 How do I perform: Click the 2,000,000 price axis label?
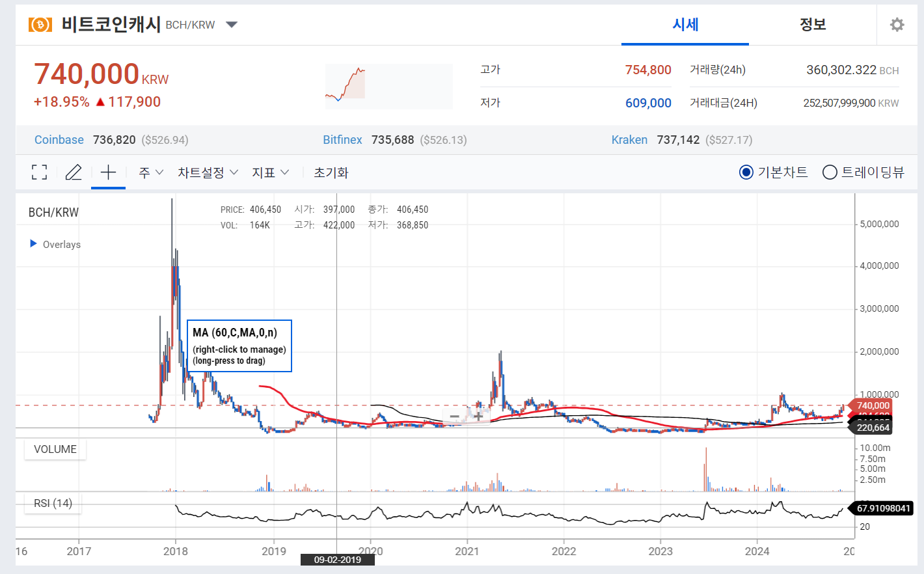click(x=879, y=351)
